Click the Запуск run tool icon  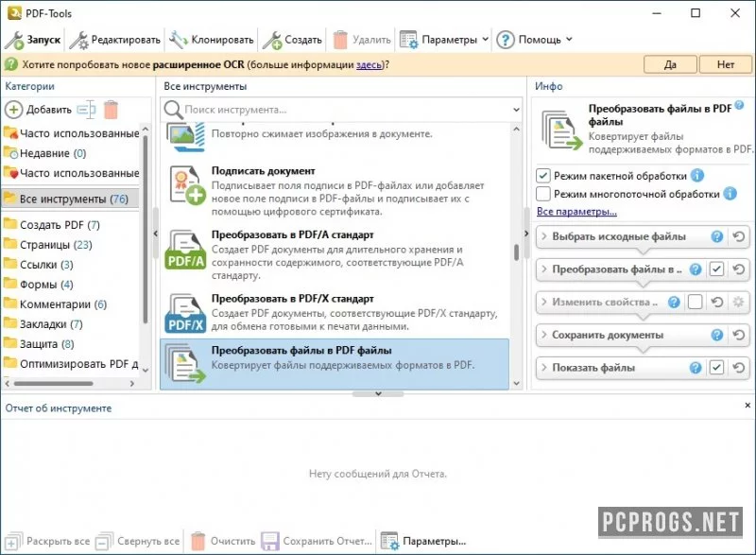pos(14,40)
